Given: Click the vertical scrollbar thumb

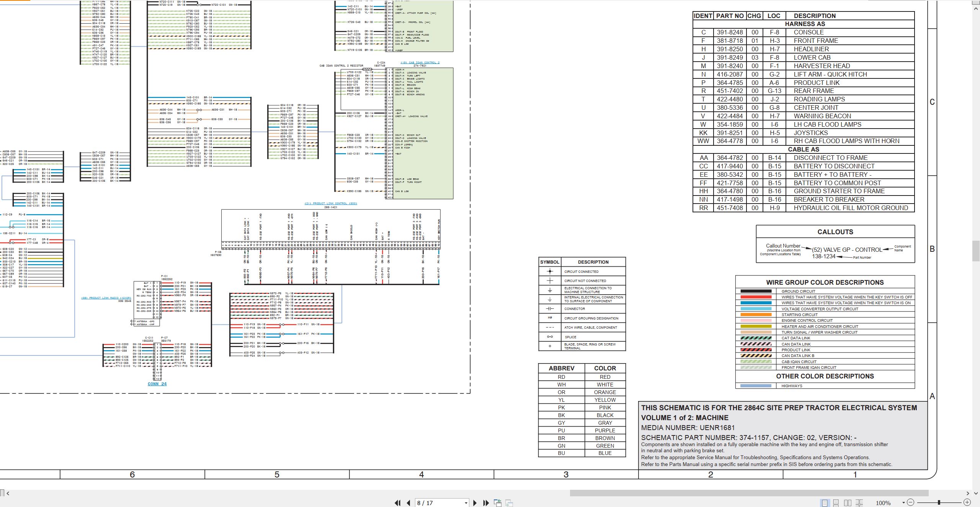Looking at the screenshot, I should [x=976, y=251].
